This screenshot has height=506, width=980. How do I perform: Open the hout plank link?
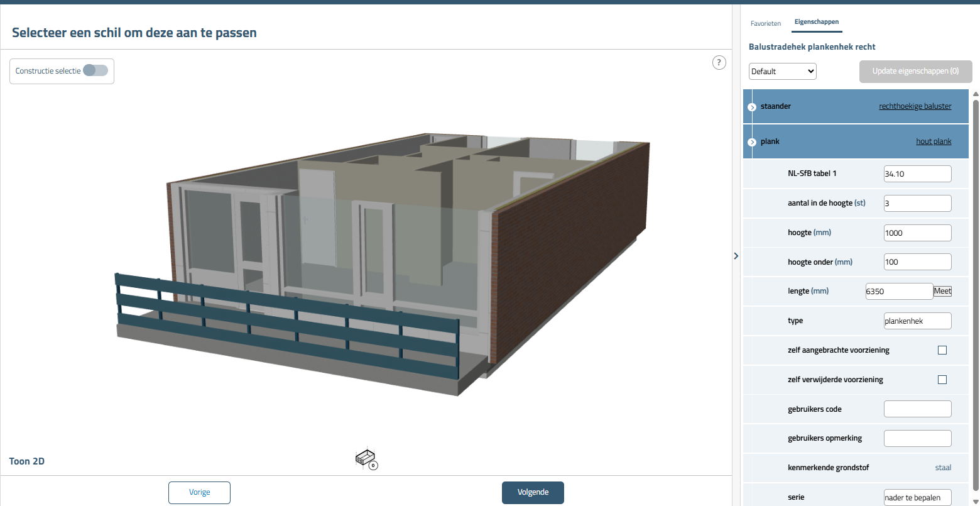(933, 141)
